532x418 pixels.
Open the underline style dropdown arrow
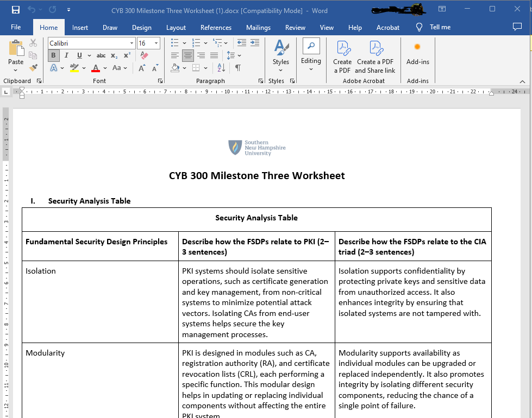click(x=89, y=55)
